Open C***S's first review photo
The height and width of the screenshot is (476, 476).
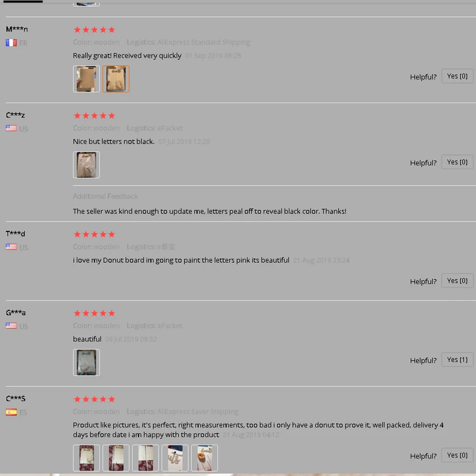point(86,458)
